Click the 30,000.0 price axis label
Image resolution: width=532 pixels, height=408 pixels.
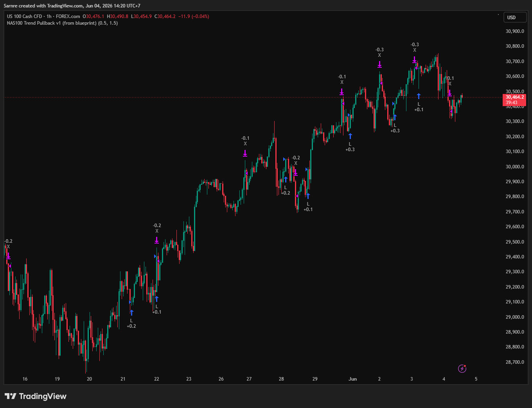point(515,167)
